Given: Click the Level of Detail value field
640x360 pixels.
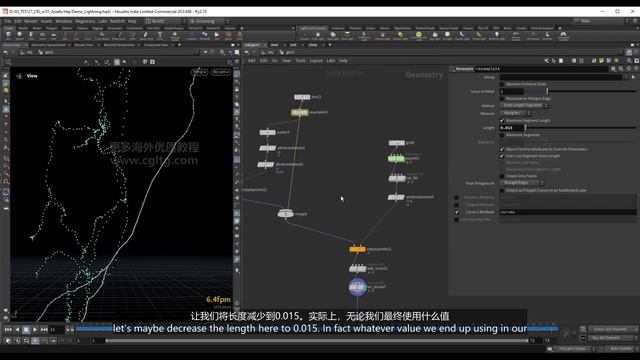Looking at the screenshot, I should (x=512, y=91).
